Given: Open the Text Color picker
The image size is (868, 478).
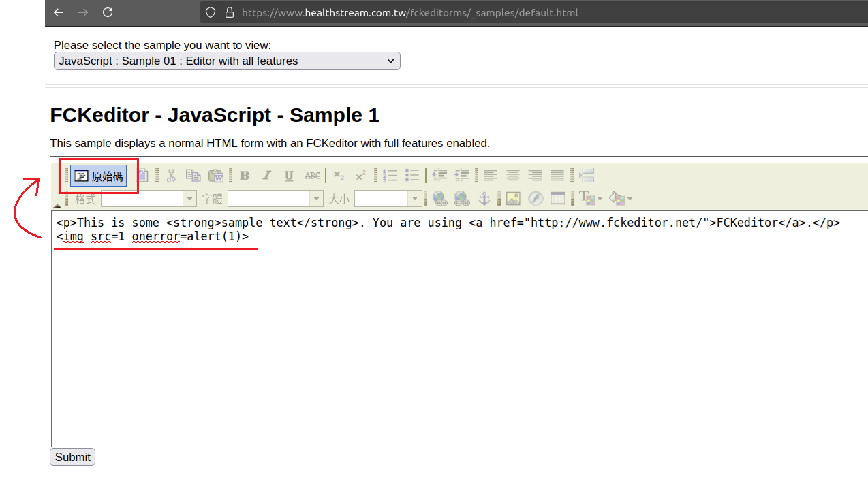Looking at the screenshot, I should [x=590, y=198].
